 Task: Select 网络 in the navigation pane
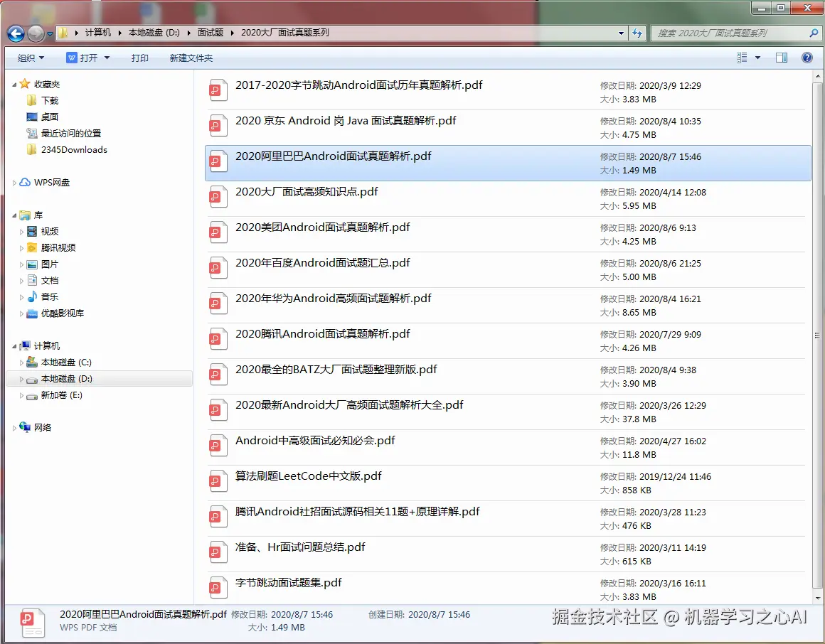click(43, 428)
